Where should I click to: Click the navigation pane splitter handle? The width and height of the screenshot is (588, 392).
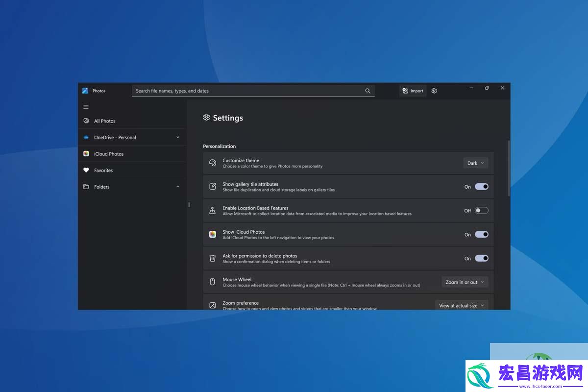tap(189, 204)
